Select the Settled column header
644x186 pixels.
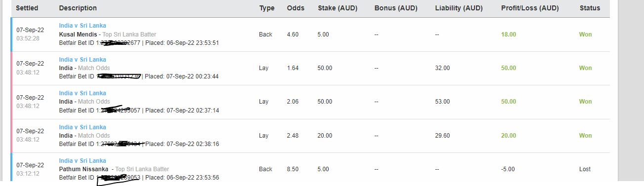(27, 8)
